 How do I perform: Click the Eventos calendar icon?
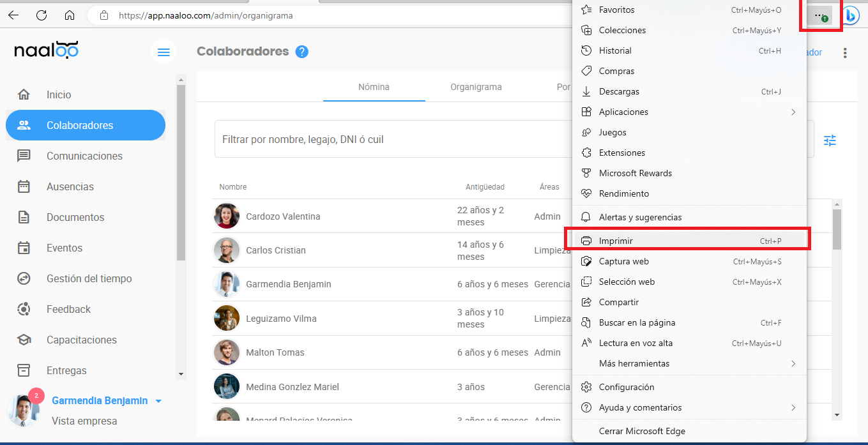tap(24, 248)
